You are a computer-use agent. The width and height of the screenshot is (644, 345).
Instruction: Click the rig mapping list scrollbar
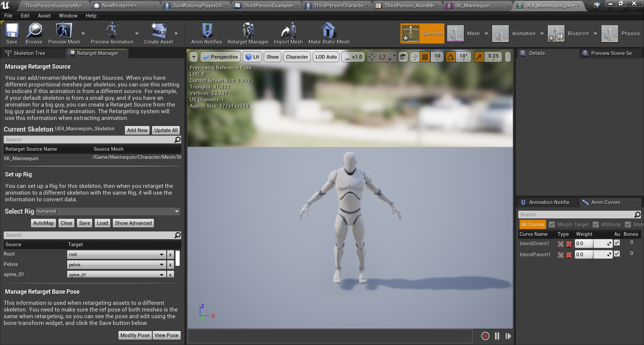(177, 258)
